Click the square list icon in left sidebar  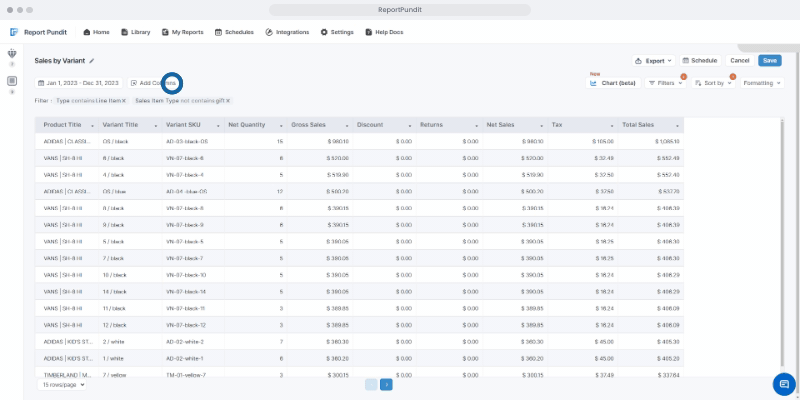coord(12,80)
